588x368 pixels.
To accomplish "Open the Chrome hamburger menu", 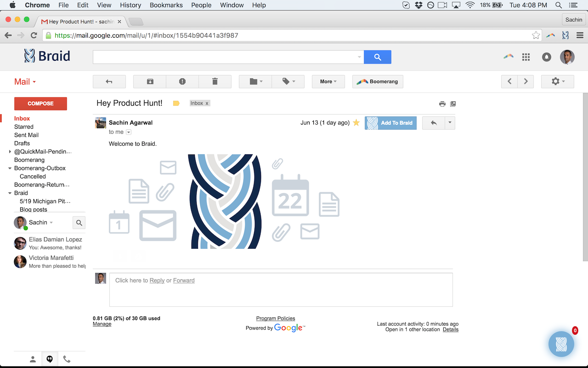I will point(580,35).
